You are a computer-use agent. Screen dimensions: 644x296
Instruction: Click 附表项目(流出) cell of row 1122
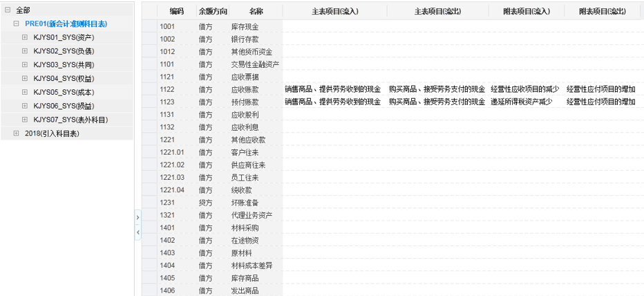[602, 89]
